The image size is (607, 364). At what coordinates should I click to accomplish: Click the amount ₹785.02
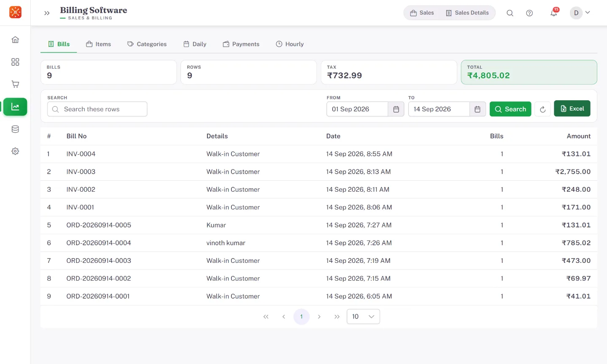(576, 243)
